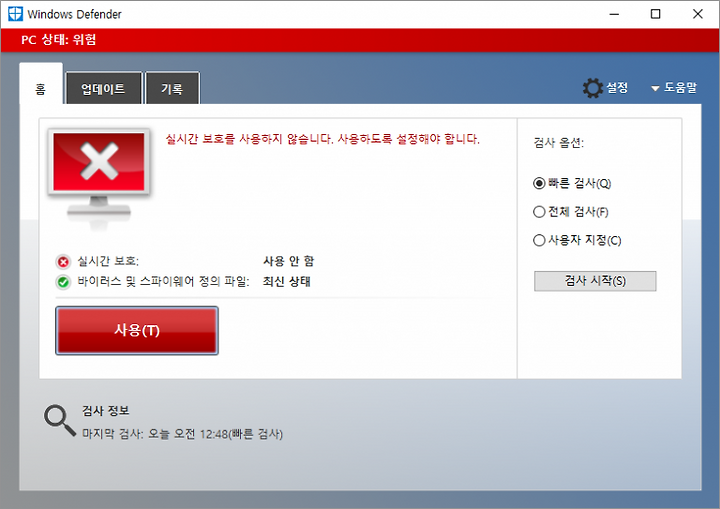Click the Windows Defender window title text
This screenshot has width=720, height=509.
point(74,14)
